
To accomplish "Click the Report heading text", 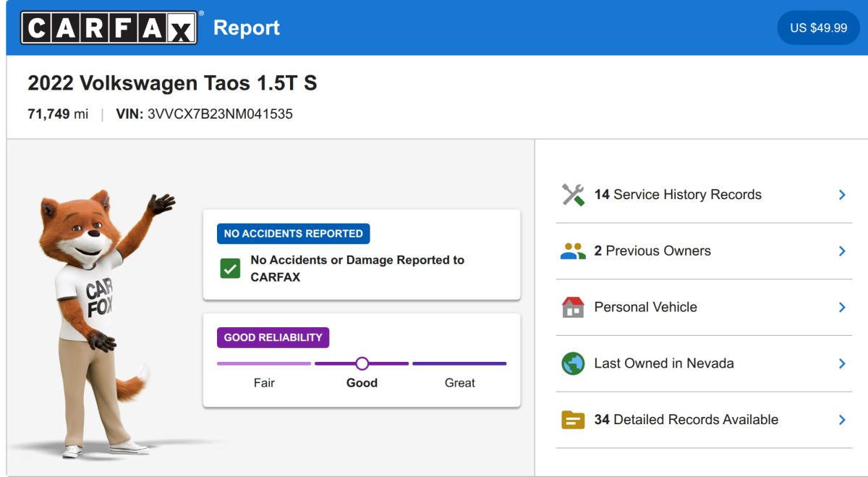I will click(247, 28).
